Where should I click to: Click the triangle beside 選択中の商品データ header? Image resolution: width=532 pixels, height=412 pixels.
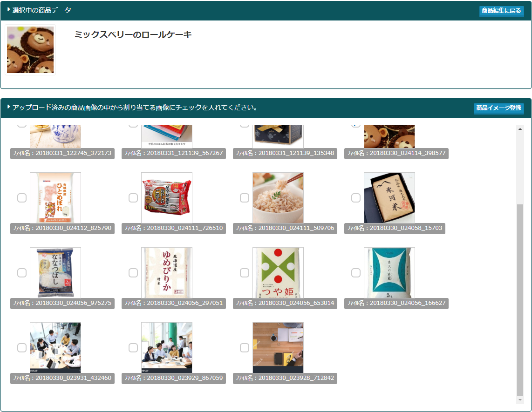[8, 9]
